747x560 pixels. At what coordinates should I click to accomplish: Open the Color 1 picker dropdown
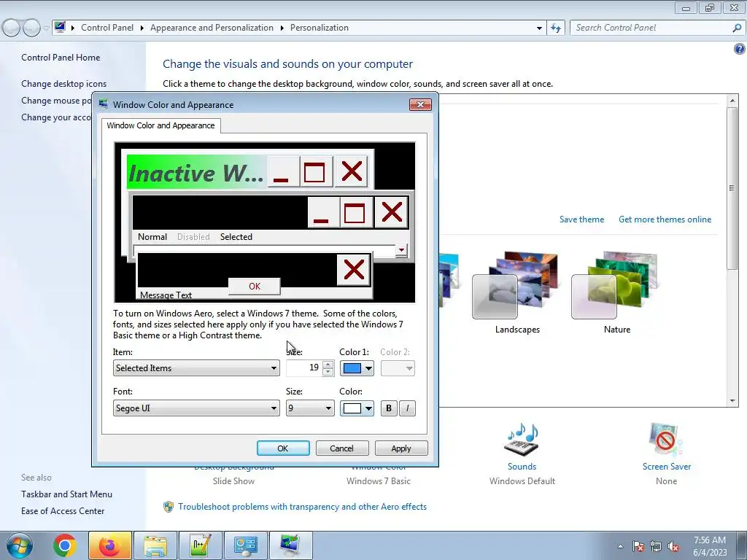357,368
